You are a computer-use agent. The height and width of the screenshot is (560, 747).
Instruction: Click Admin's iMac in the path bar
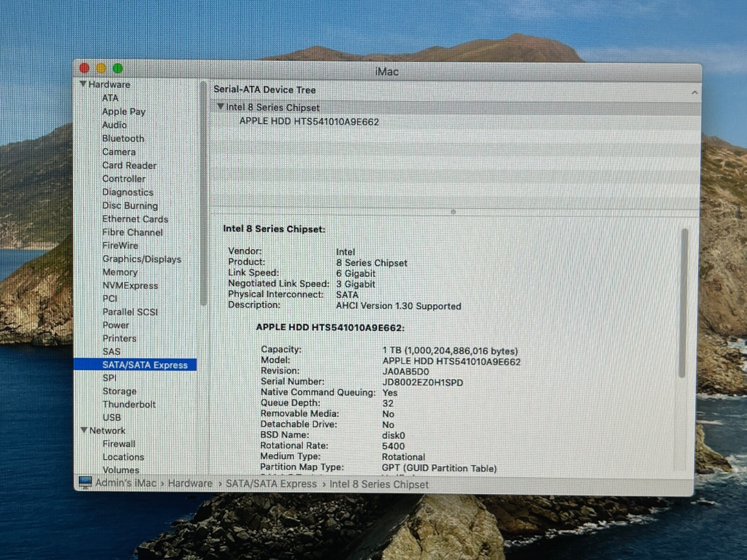click(126, 483)
